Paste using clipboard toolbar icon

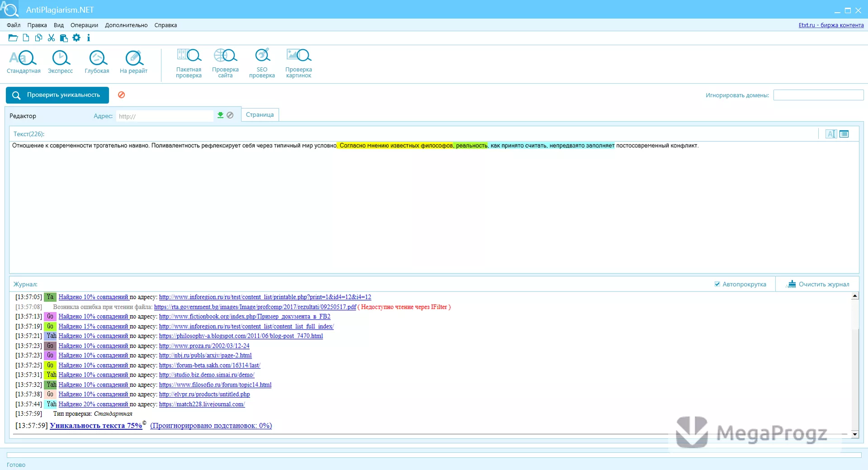click(x=64, y=38)
